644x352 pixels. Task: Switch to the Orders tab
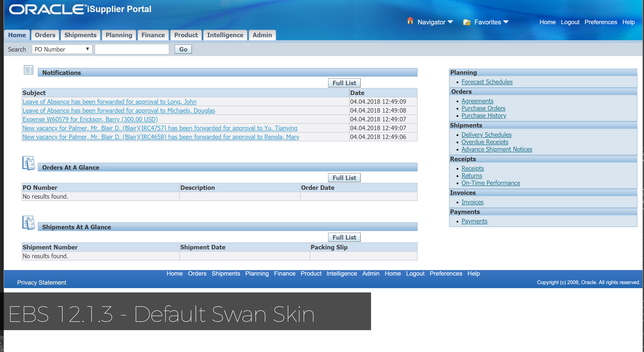[45, 35]
